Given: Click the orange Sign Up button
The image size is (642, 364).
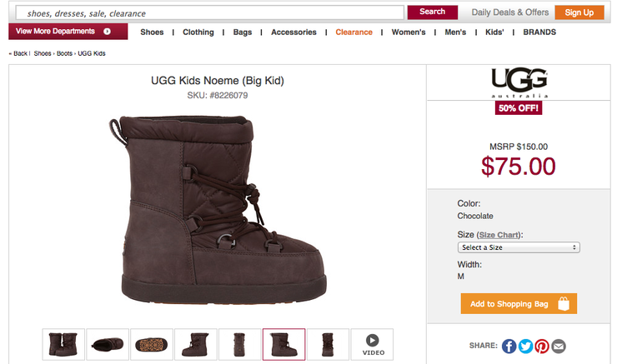Looking at the screenshot, I should tap(579, 12).
